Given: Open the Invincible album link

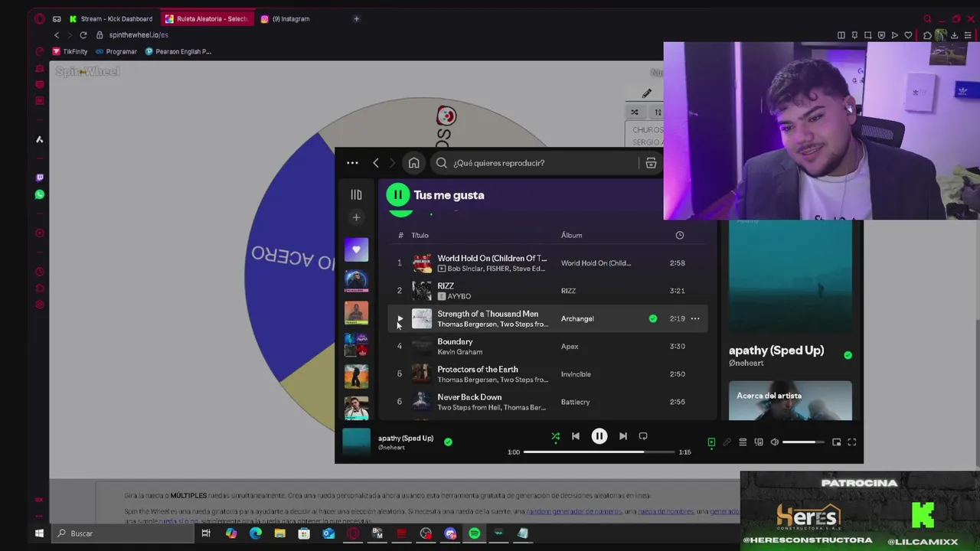Looking at the screenshot, I should click(576, 374).
